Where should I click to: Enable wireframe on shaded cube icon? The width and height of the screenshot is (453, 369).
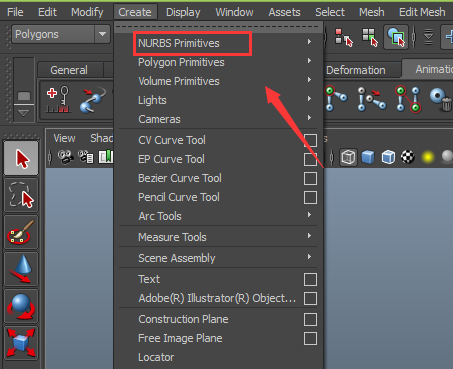tap(388, 157)
